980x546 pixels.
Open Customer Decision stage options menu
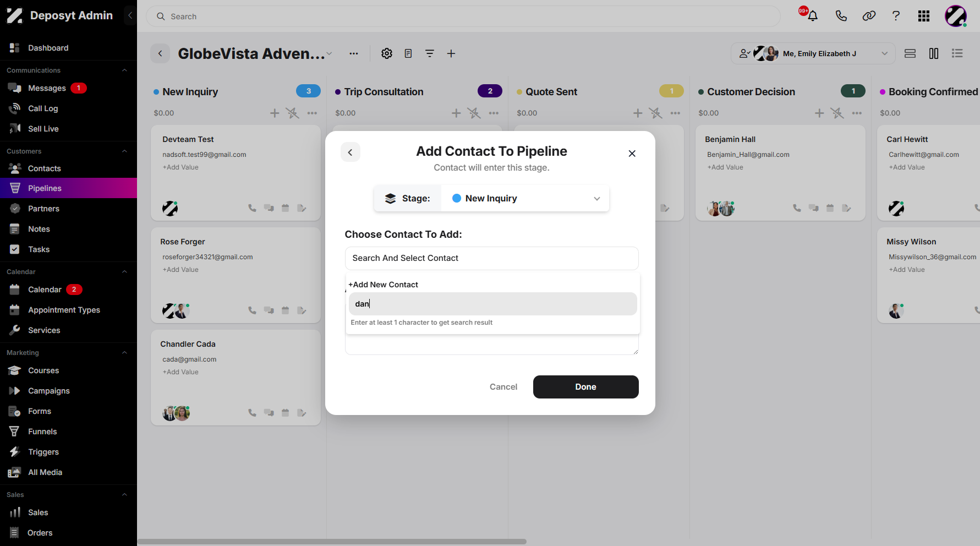click(x=857, y=113)
